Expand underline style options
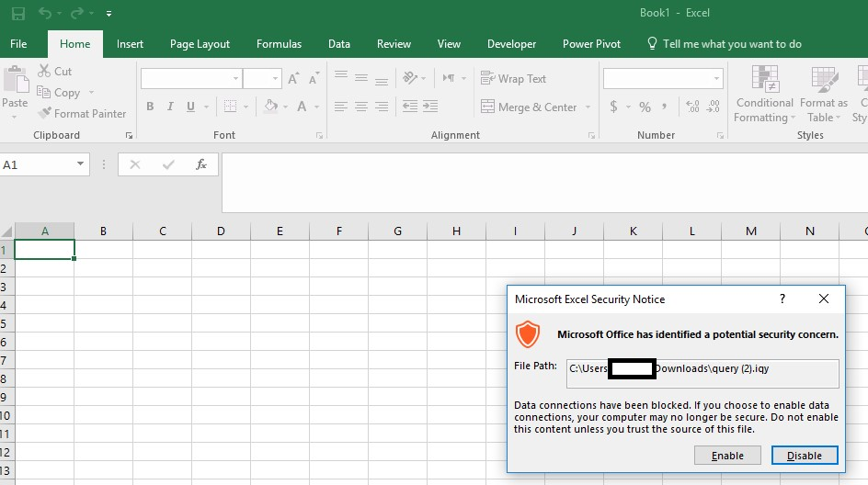The image size is (868, 485). (x=207, y=107)
